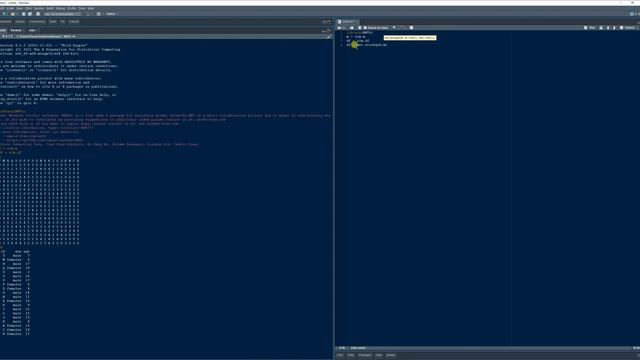
Task: Open the Addins dropdown
Action: pos(111,14)
